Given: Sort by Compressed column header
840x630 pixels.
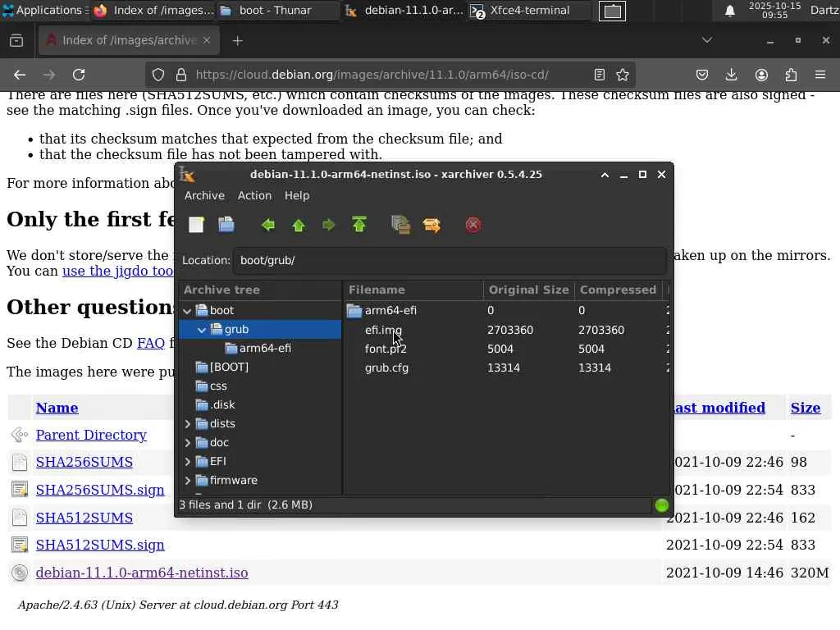Looking at the screenshot, I should point(619,290).
